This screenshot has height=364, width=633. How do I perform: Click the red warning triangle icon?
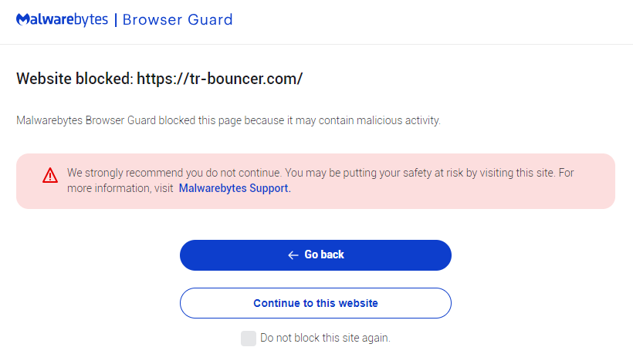point(50,175)
